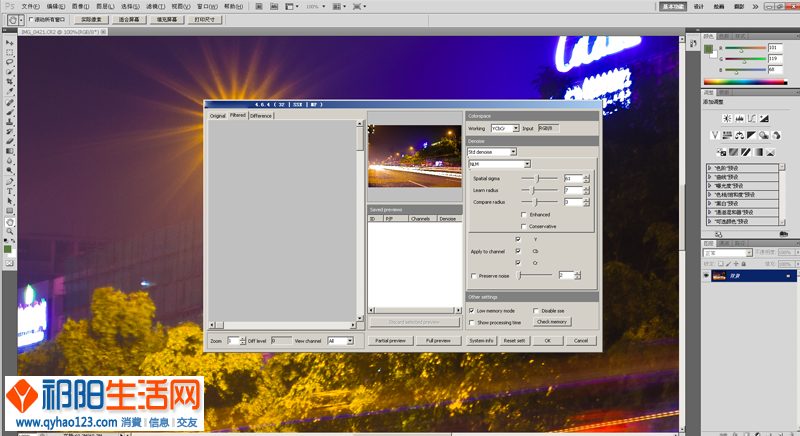Enable the Conservative checkbox
Viewport: 800px width, 436px height.
tap(523, 226)
